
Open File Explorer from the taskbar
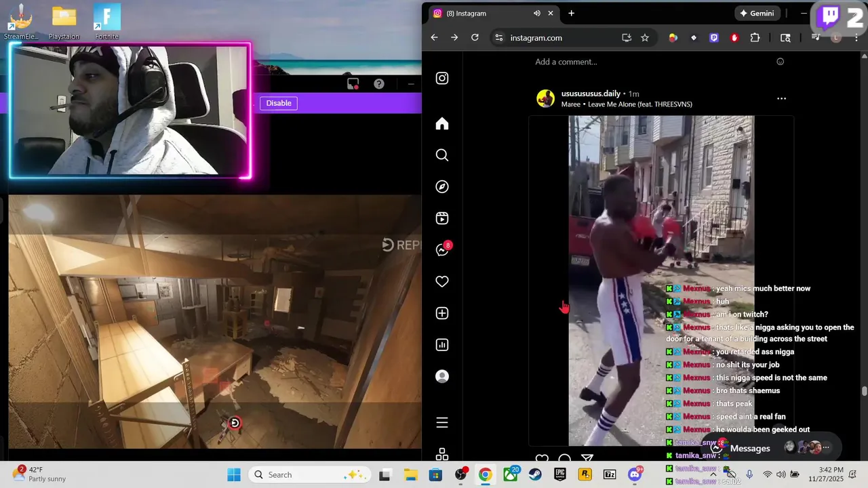click(410, 474)
